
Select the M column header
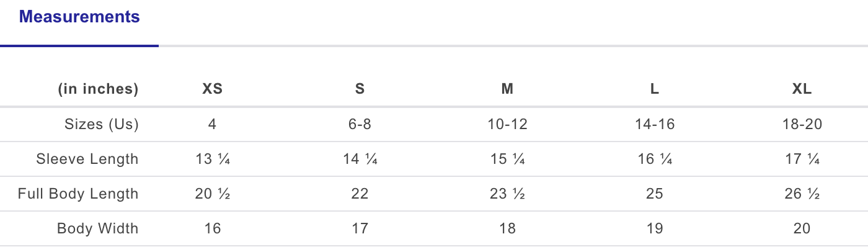click(x=507, y=89)
